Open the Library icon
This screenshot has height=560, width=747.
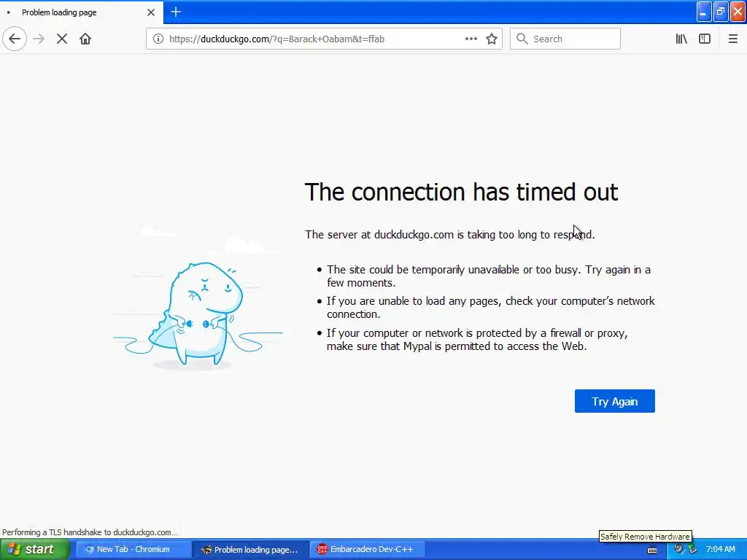point(681,39)
